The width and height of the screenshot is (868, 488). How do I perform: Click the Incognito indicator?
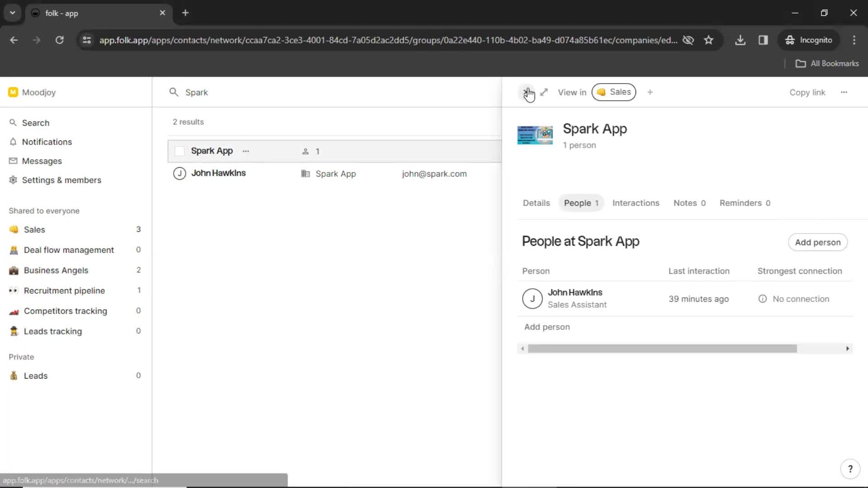point(808,40)
